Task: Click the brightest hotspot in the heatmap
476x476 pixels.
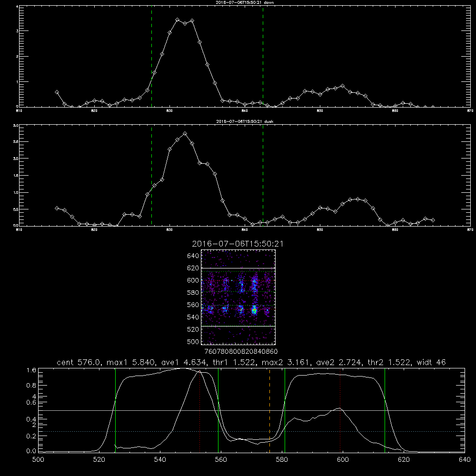Action: tap(254, 310)
